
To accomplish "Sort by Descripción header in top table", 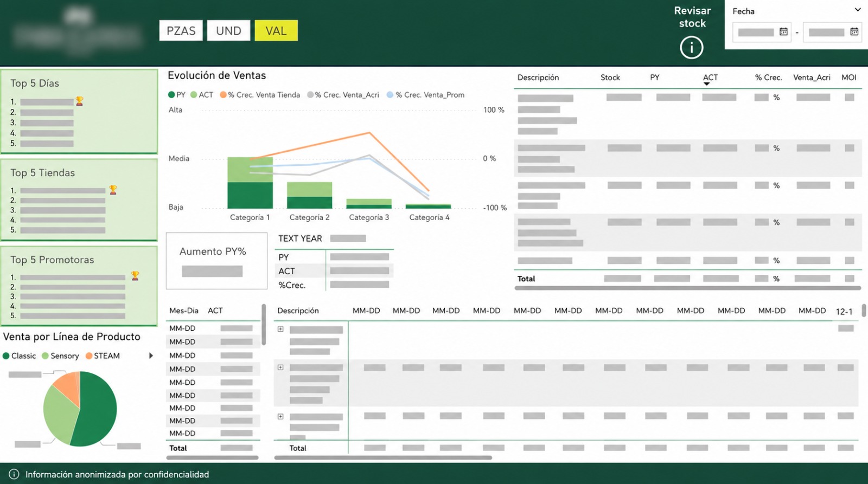I will (x=538, y=78).
